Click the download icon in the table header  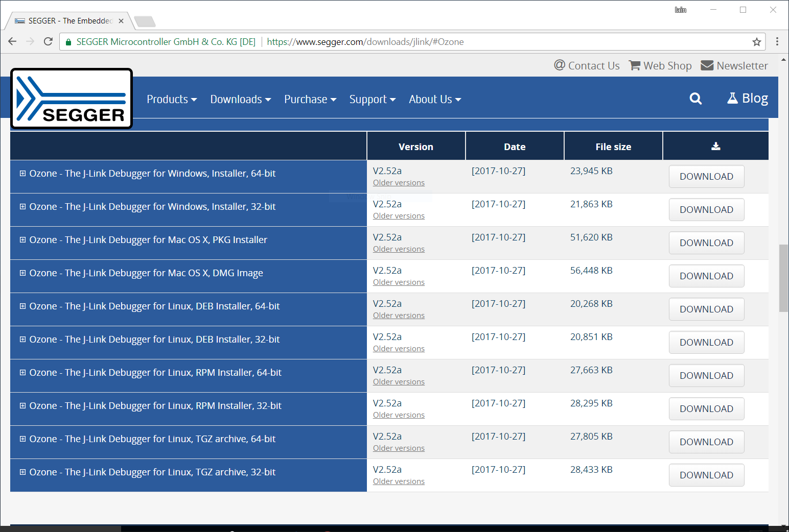[x=715, y=147]
